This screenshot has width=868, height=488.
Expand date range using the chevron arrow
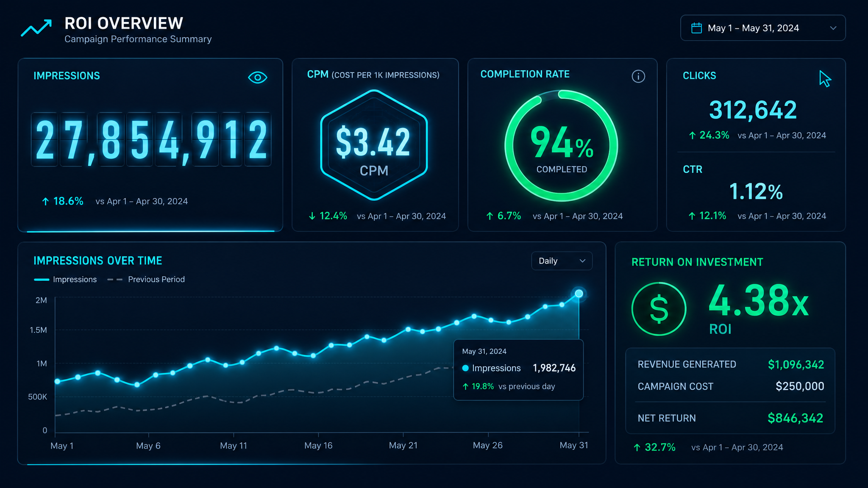click(x=833, y=28)
